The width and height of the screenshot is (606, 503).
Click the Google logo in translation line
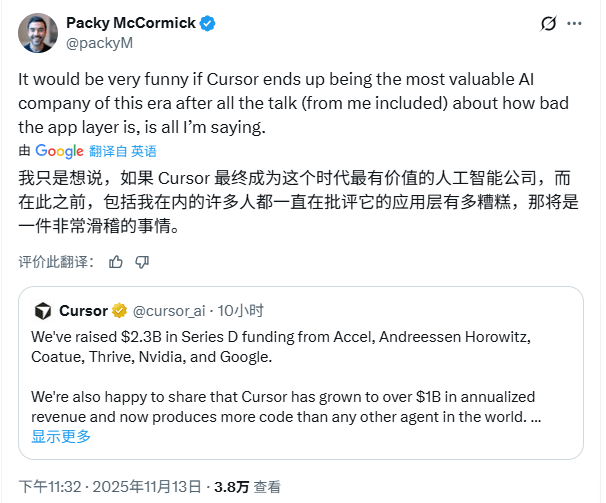[59, 151]
